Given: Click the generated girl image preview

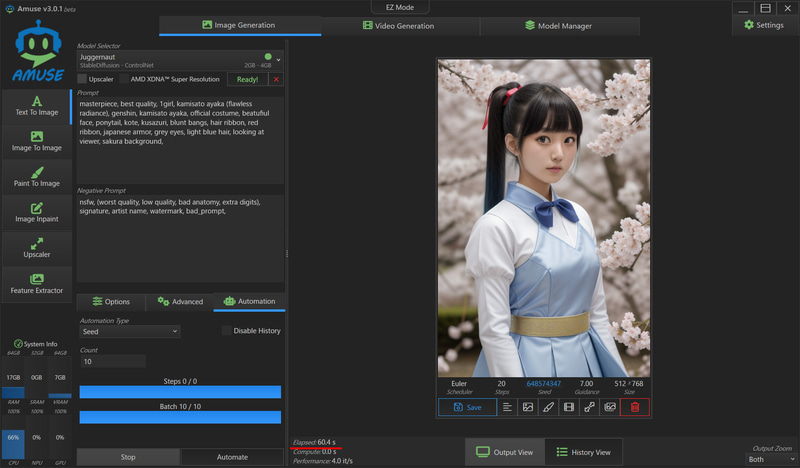Looking at the screenshot, I should [544, 218].
